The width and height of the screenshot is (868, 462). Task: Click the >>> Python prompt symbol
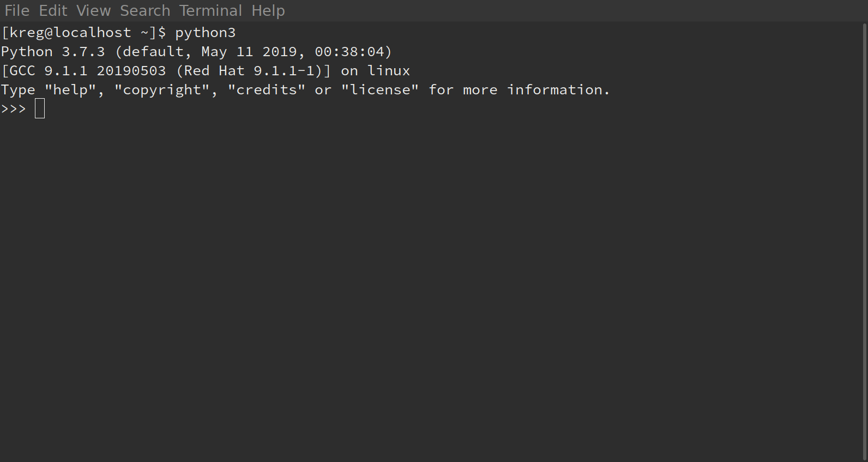click(14, 109)
